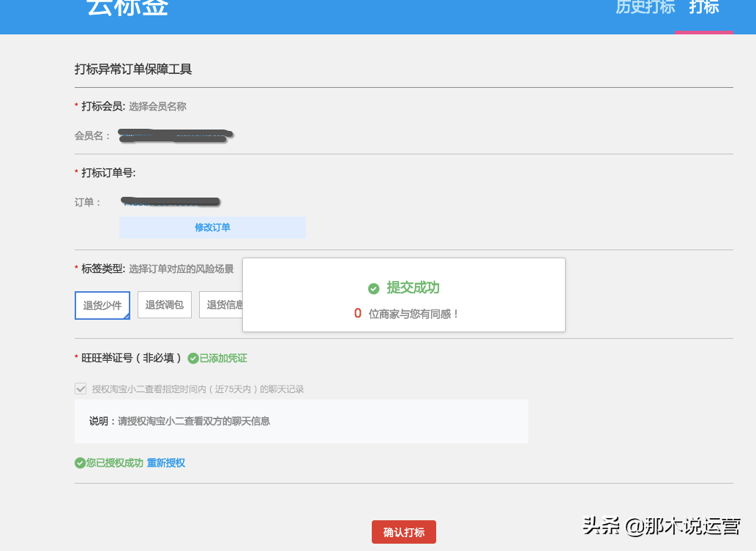Viewport: 756px width, 551px height.
Task: Click green check icon beside 提交成功
Action: click(373, 289)
